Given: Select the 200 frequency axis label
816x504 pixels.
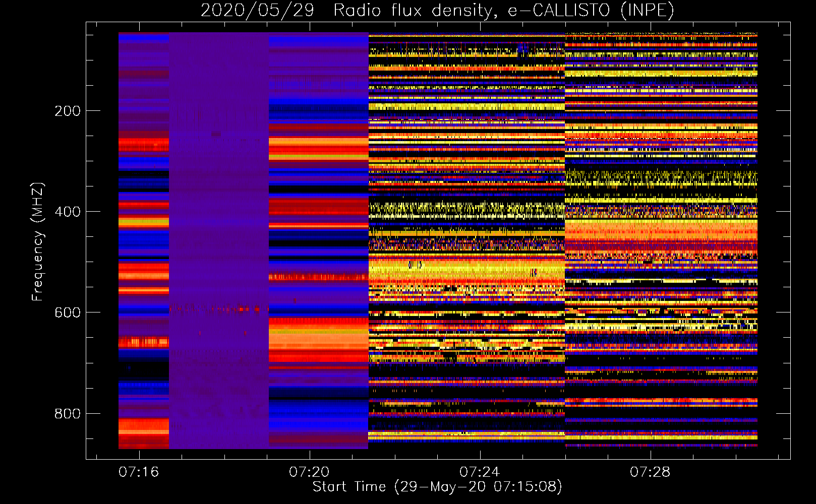Looking at the screenshot, I should [68, 111].
